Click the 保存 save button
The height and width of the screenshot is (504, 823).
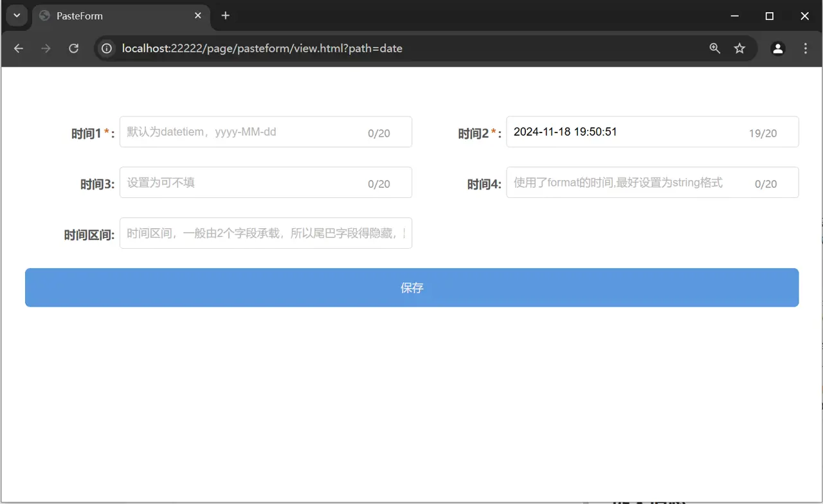pos(412,287)
